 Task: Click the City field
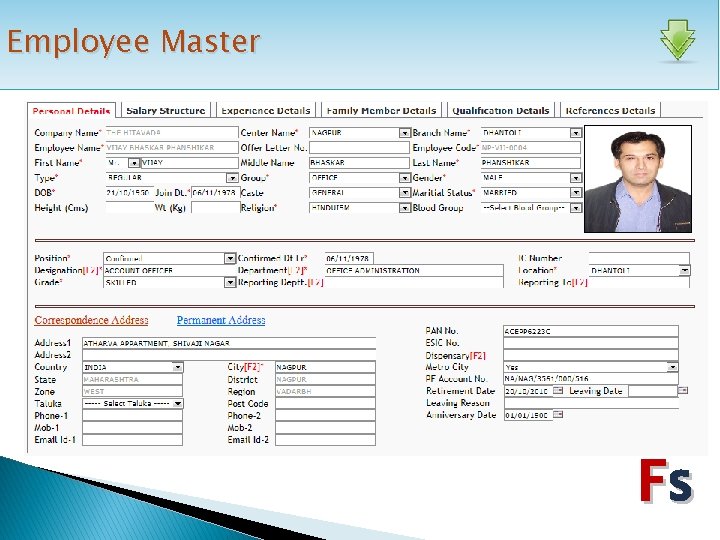(x=326, y=367)
